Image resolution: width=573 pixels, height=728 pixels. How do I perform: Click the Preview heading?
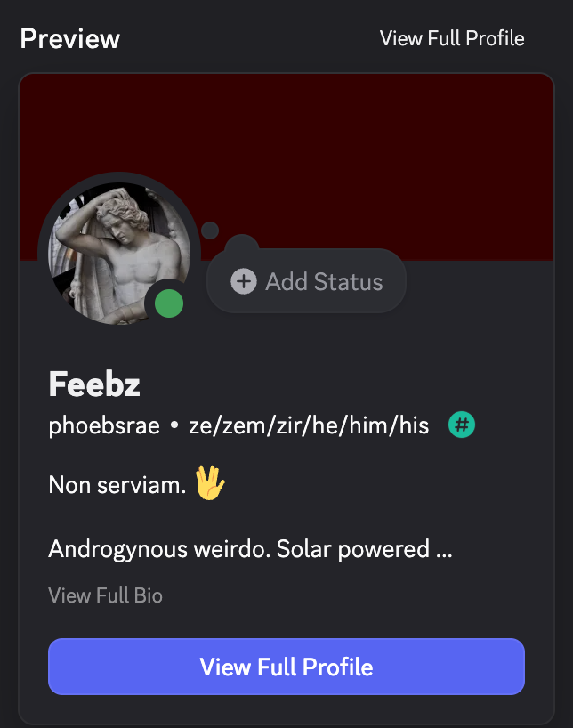click(x=69, y=38)
